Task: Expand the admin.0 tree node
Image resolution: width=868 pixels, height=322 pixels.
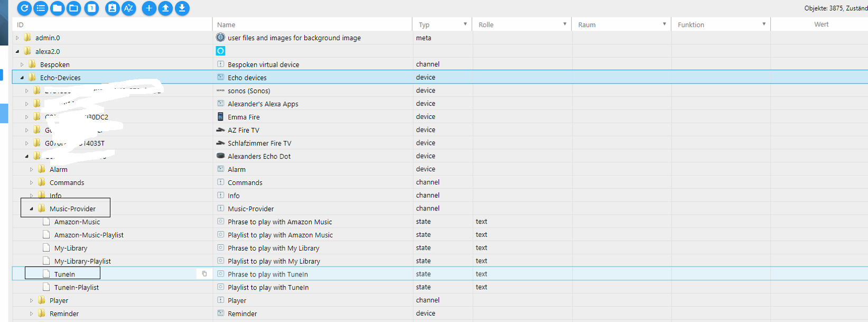Action: 17,38
